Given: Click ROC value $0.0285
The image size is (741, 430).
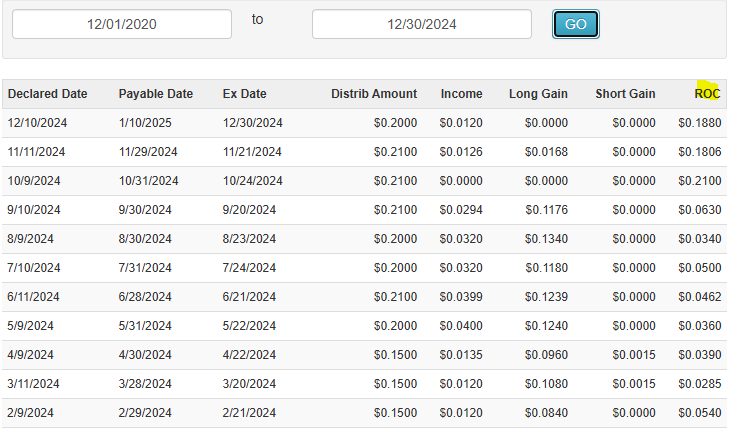Looking at the screenshot, I should (x=700, y=384).
